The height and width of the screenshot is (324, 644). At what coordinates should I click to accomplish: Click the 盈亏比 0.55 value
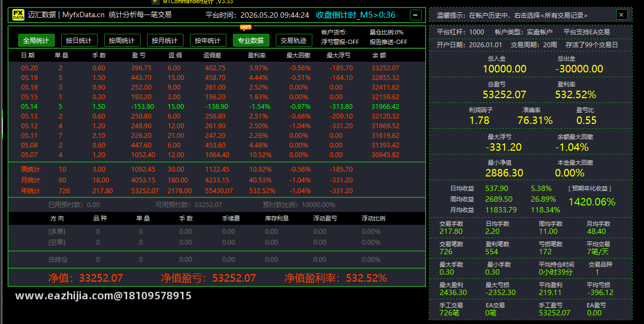click(x=587, y=120)
